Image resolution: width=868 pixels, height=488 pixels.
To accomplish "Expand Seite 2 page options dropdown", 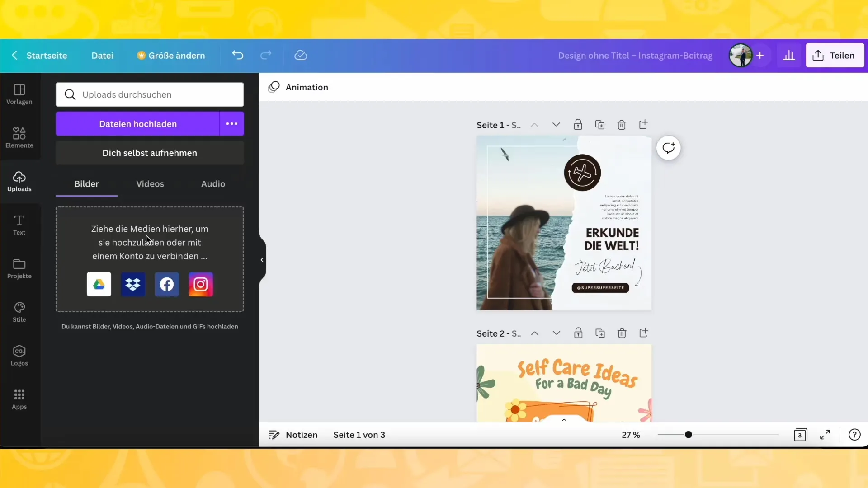I will tap(557, 333).
